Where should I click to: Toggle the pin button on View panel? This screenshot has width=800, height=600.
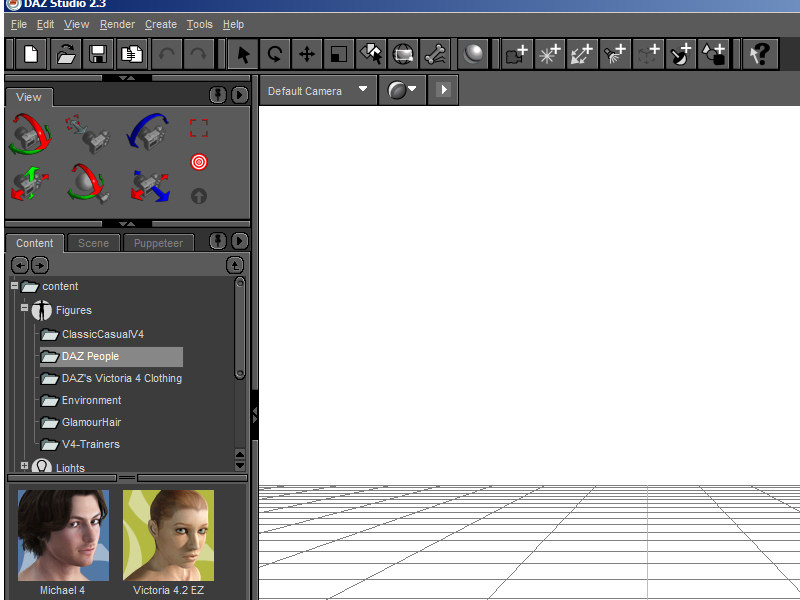coord(218,95)
